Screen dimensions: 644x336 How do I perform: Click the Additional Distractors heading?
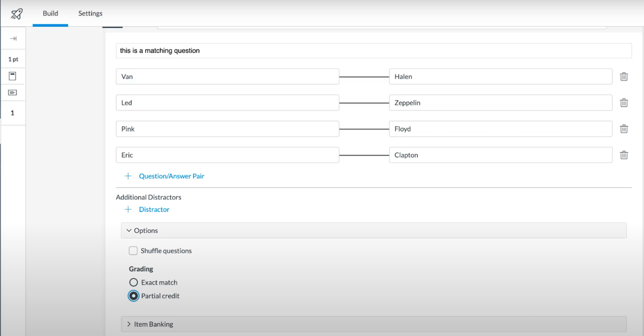coord(149,197)
